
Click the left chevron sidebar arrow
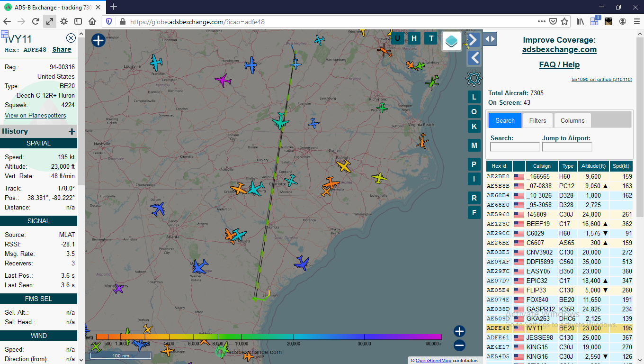pyautogui.click(x=474, y=58)
